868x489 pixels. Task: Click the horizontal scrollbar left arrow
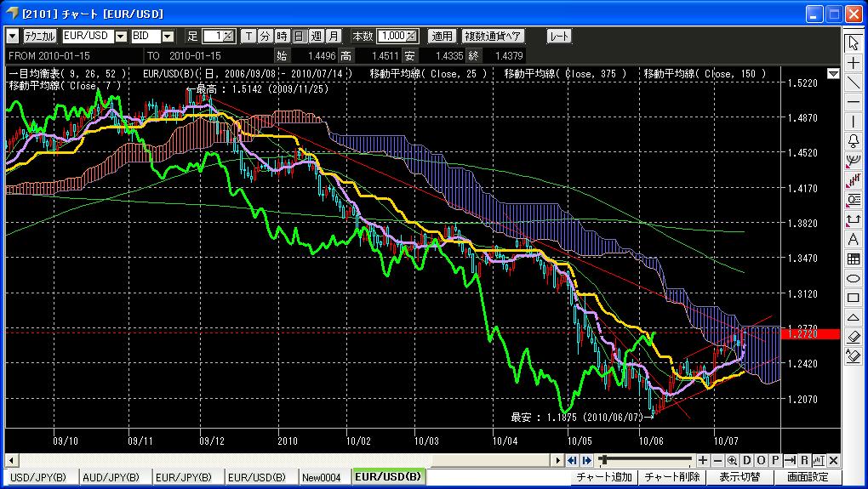(x=11, y=460)
